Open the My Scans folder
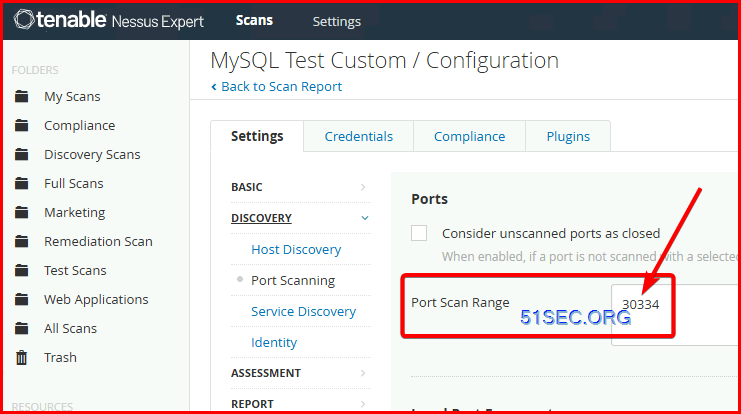 72,96
